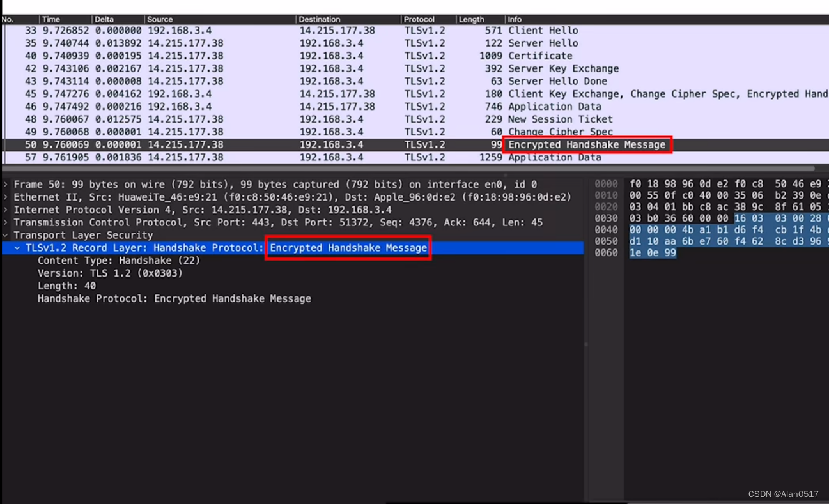Select Handshake Protocol: Encrypted Handshake Message field

click(x=174, y=299)
